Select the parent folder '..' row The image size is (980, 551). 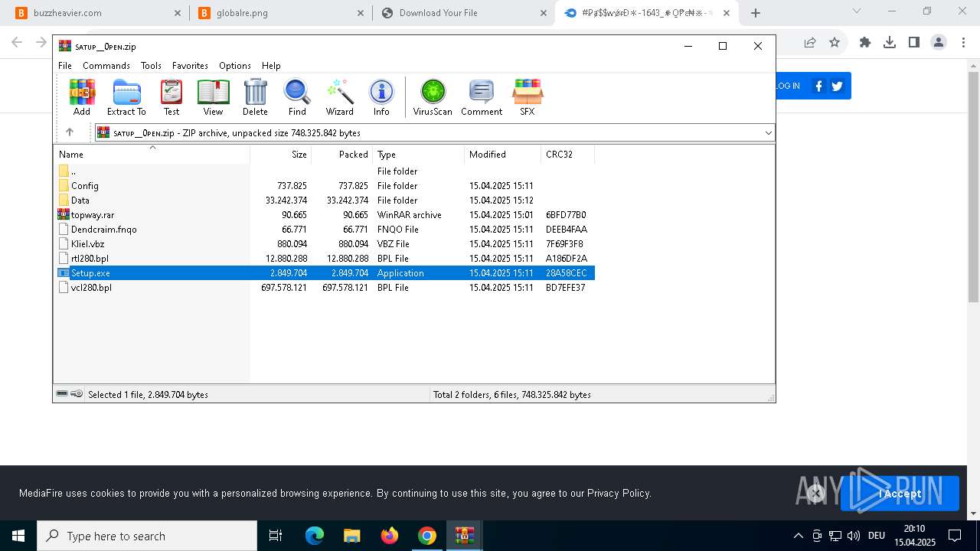(x=324, y=171)
